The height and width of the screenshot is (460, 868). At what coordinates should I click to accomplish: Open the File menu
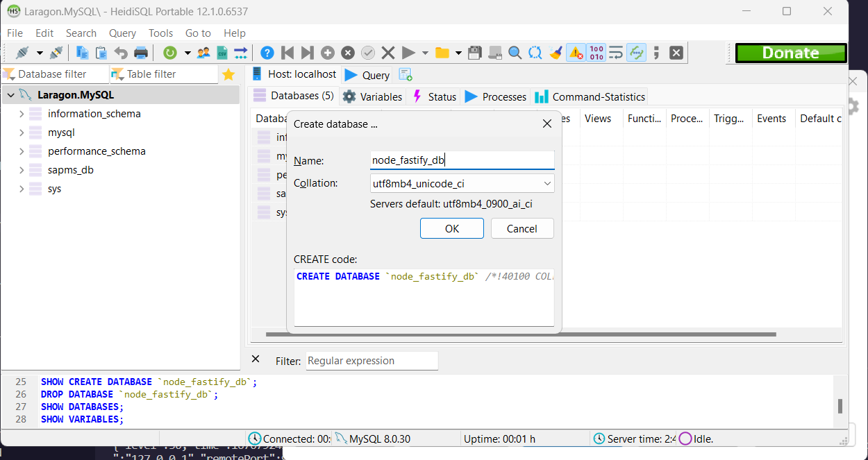(x=15, y=33)
